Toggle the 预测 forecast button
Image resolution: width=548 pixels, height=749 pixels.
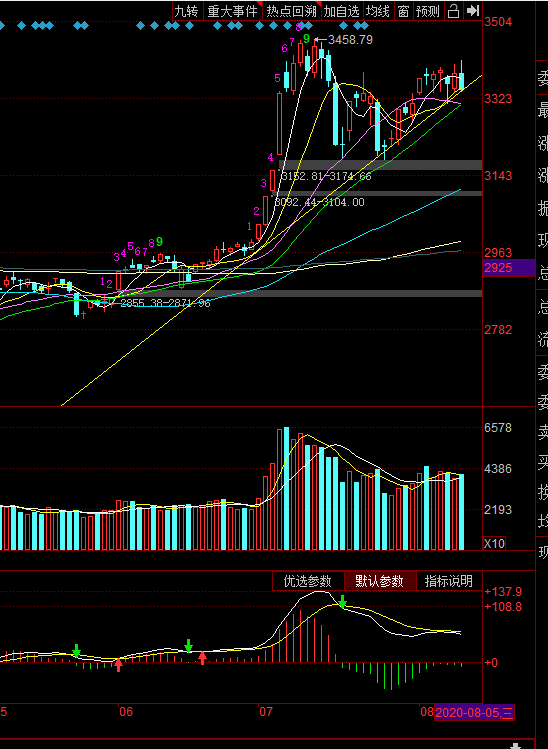click(428, 11)
